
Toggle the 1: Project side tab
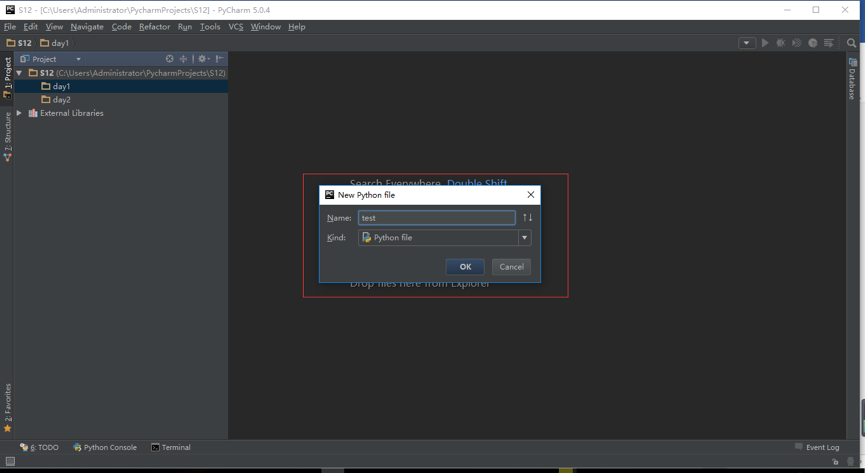(x=7, y=77)
